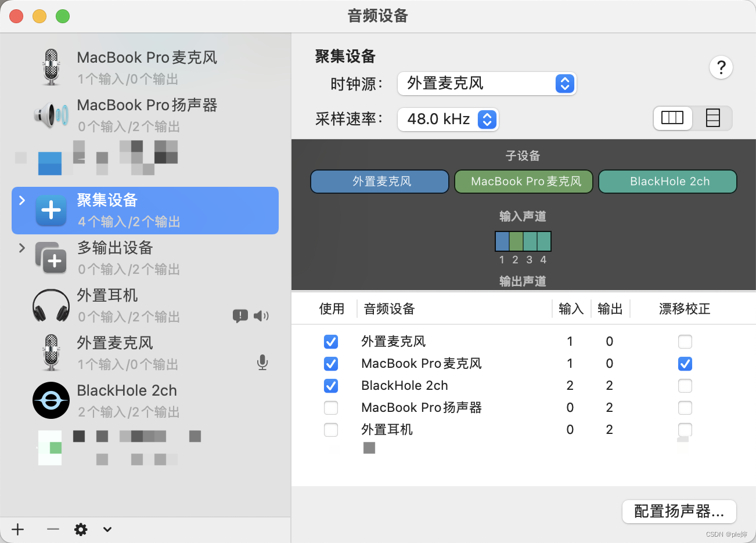The width and height of the screenshot is (756, 543).
Task: Expand the 聚集设备 disclosure arrow
Action: tap(22, 200)
